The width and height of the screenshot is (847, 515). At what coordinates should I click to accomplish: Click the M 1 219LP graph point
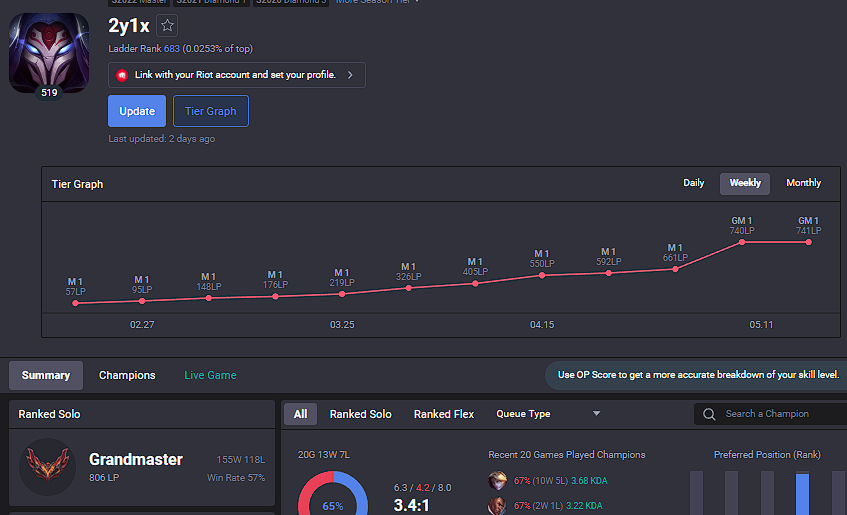(x=342, y=294)
